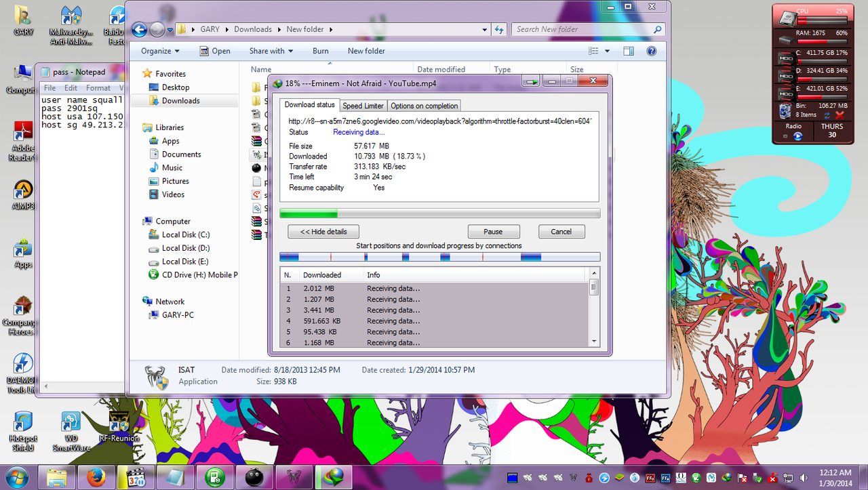Screen dimensions: 868x490
Task: Open the Windows Start orb
Action: (x=16, y=476)
